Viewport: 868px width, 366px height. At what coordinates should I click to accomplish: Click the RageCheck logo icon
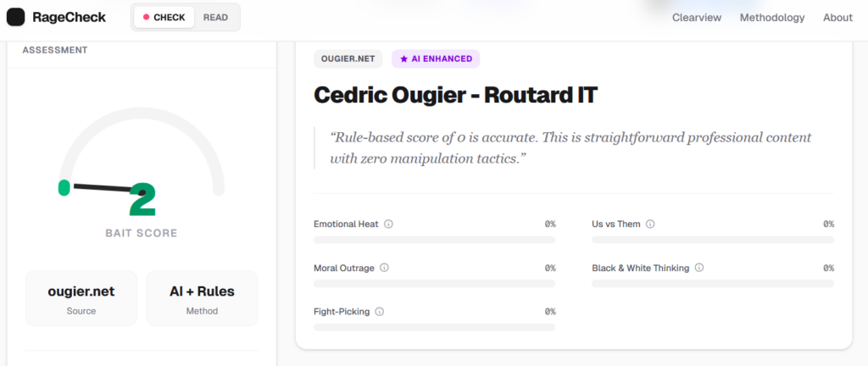(16, 17)
